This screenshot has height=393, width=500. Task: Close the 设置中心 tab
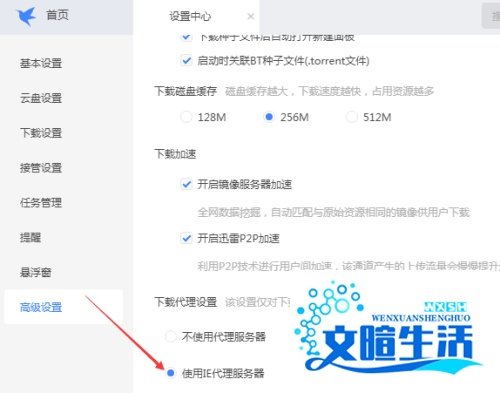point(251,16)
